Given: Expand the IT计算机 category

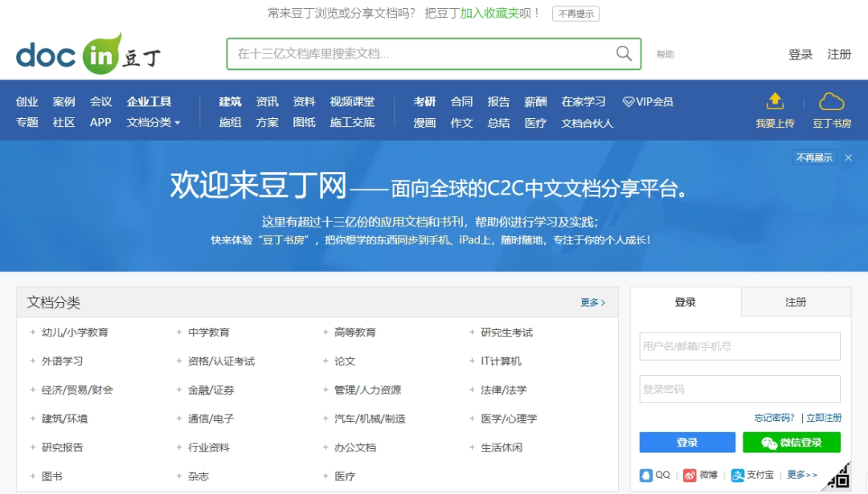Looking at the screenshot, I should click(x=472, y=361).
